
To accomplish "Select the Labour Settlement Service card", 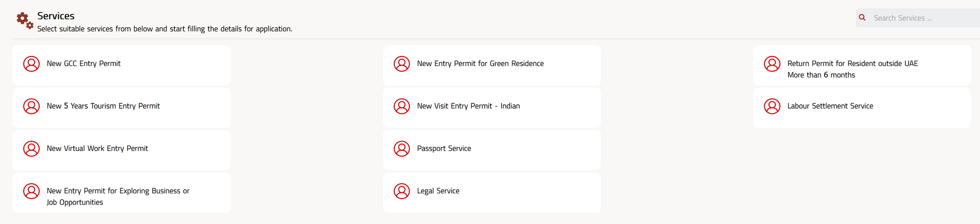I will (862, 108).
